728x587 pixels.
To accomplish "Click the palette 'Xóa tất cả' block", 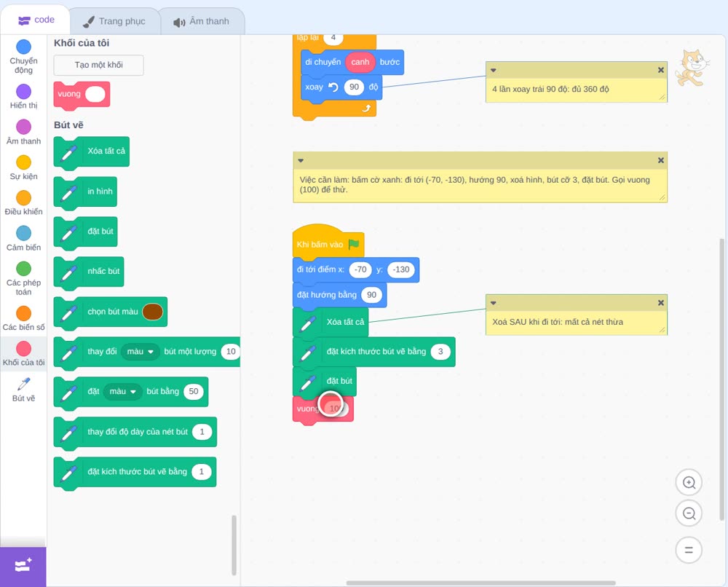I will click(x=92, y=152).
